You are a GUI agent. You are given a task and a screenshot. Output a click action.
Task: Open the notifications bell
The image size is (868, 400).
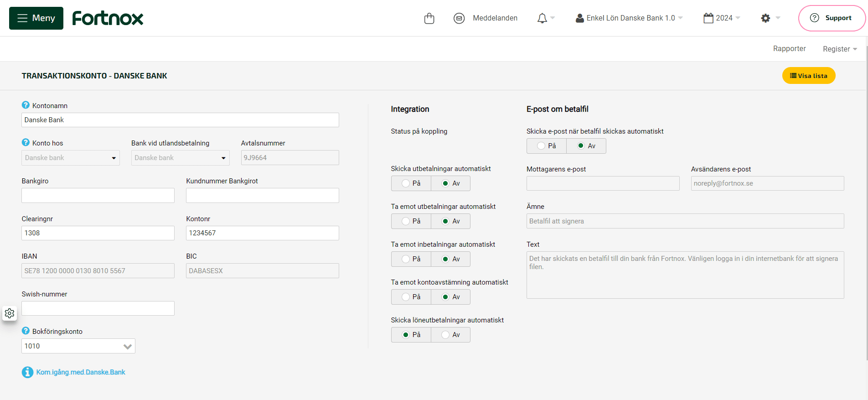(x=542, y=18)
